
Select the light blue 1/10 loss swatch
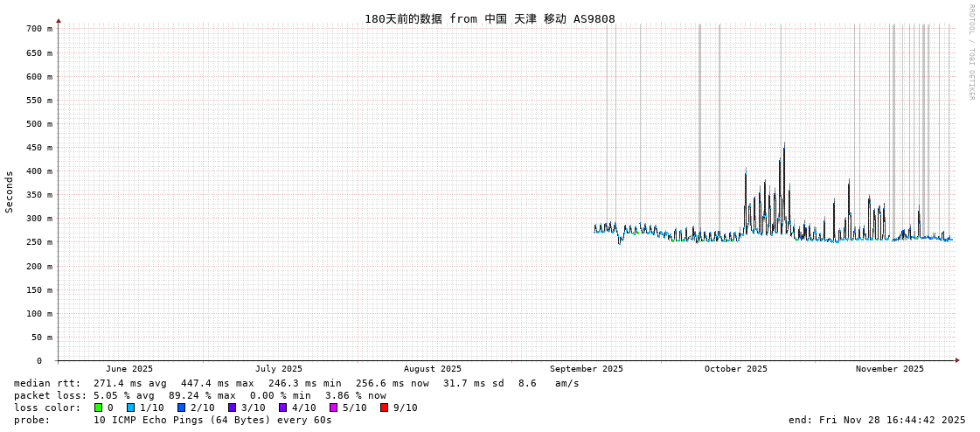130,408
